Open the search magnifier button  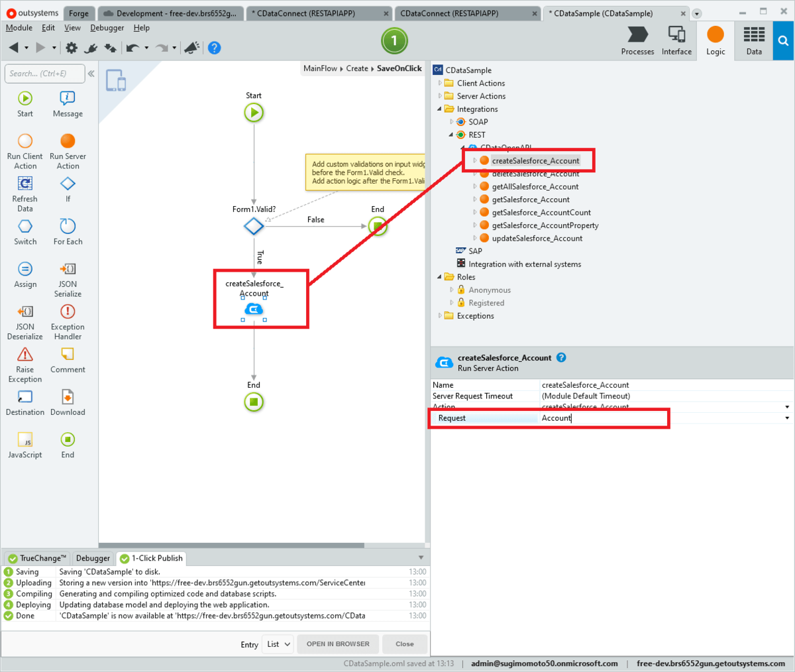(783, 41)
